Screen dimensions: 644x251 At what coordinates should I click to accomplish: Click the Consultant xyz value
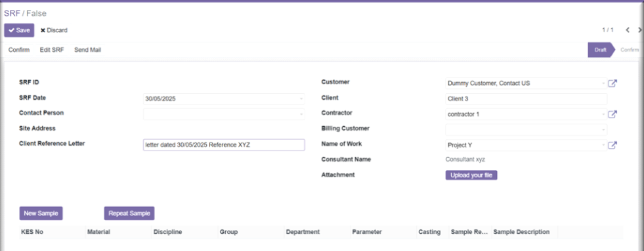coord(465,160)
